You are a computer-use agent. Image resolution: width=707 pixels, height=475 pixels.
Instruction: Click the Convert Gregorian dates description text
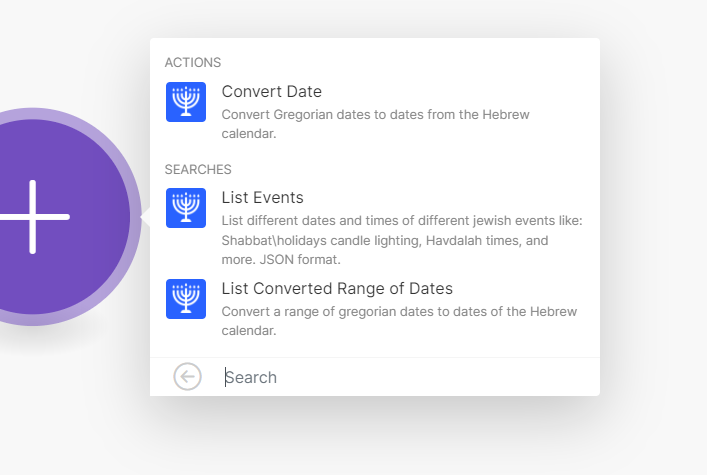pyautogui.click(x=375, y=115)
